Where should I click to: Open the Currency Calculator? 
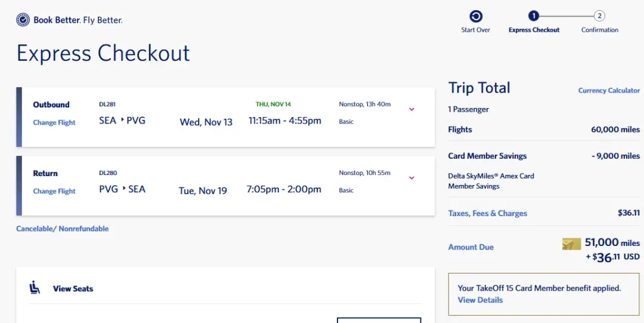609,91
